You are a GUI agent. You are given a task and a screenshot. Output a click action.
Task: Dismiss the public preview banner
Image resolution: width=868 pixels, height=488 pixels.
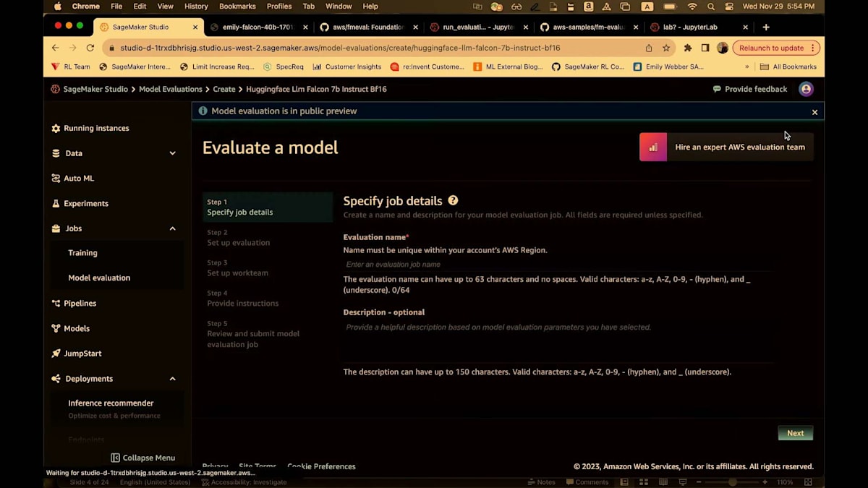tap(814, 112)
